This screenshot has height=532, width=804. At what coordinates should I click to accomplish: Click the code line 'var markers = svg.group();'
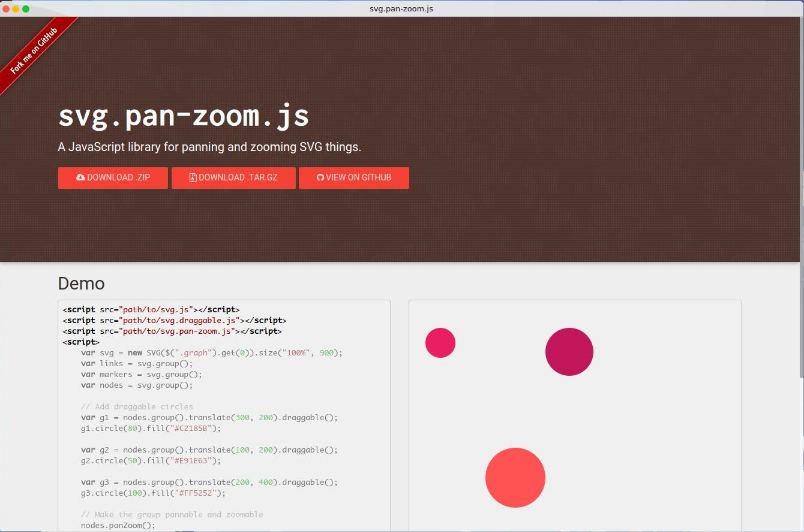(142, 374)
